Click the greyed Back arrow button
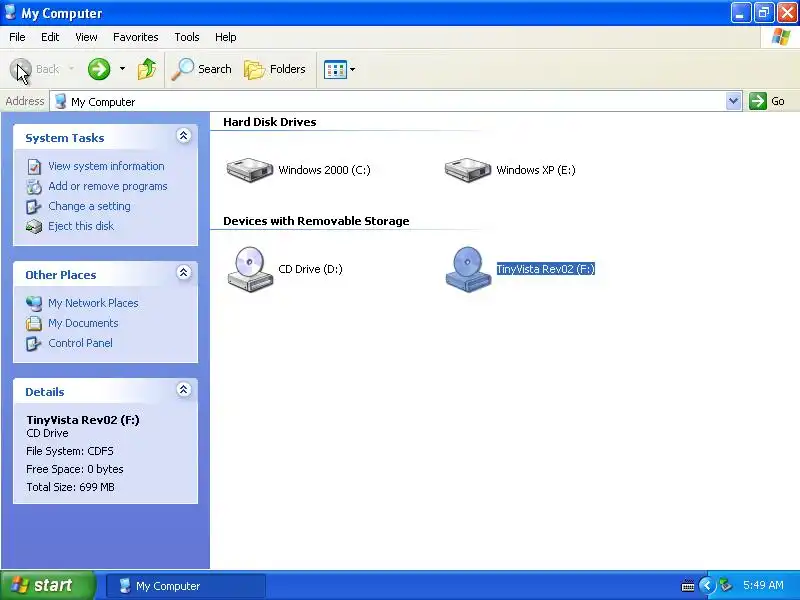800x600 pixels. (20, 69)
